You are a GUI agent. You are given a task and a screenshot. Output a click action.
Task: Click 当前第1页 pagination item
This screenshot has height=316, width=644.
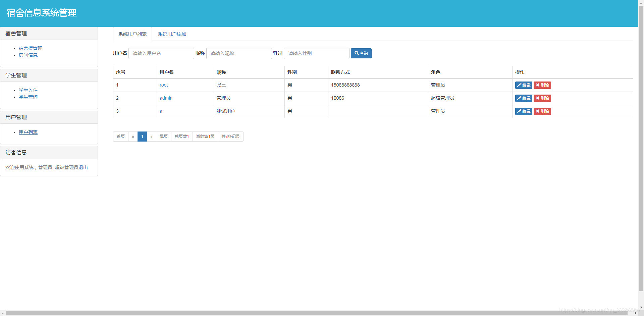(205, 137)
